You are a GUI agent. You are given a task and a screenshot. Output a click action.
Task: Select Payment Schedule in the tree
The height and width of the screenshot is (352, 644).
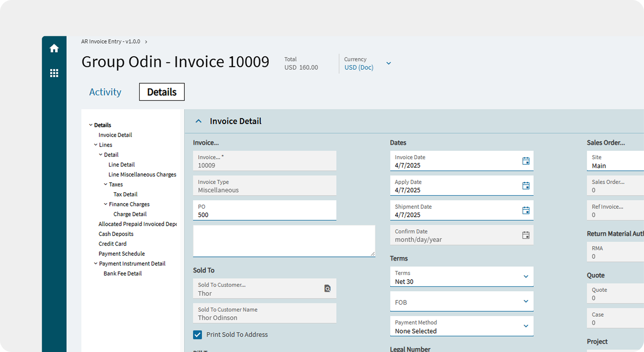(x=122, y=254)
